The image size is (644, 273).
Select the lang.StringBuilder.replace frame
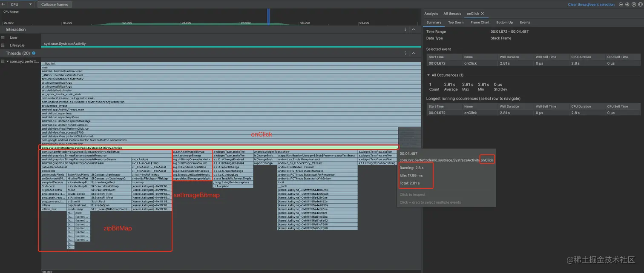pos(233,182)
